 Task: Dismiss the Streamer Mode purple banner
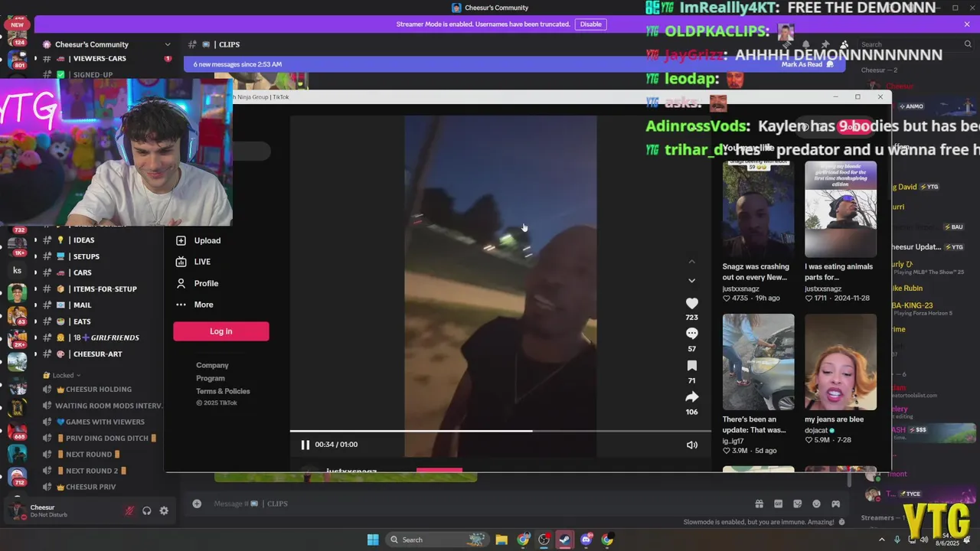[967, 24]
